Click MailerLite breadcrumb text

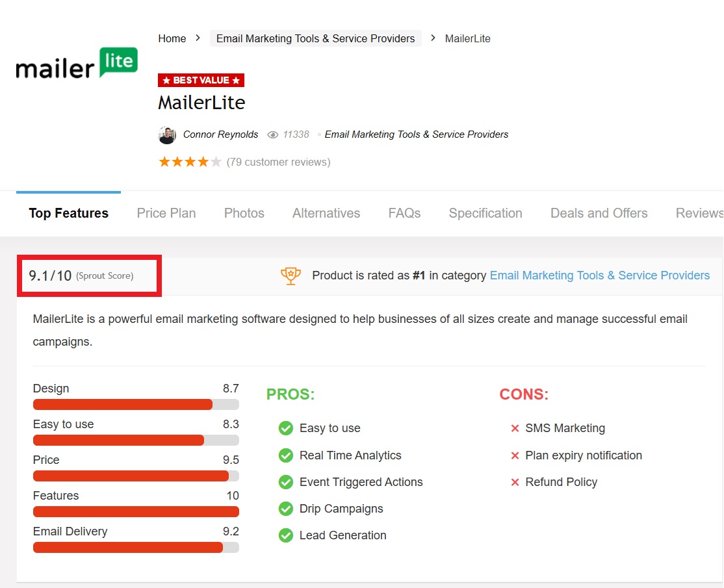coord(467,39)
